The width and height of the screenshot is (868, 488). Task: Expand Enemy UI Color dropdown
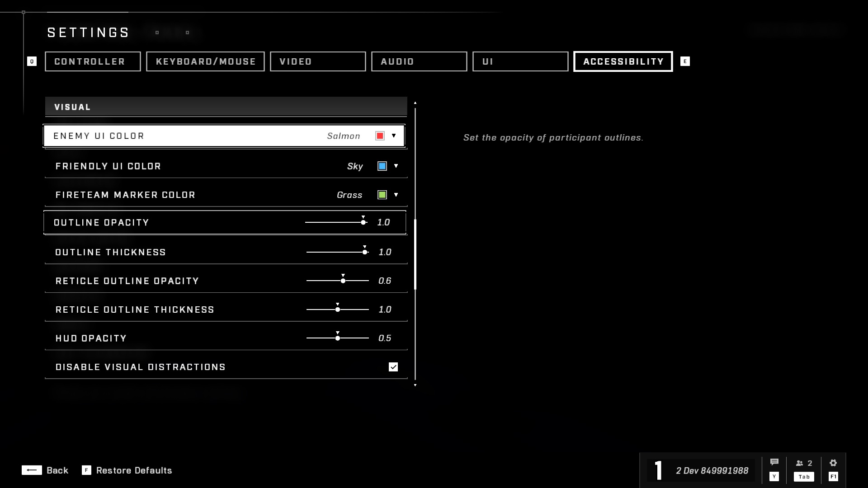coord(393,136)
